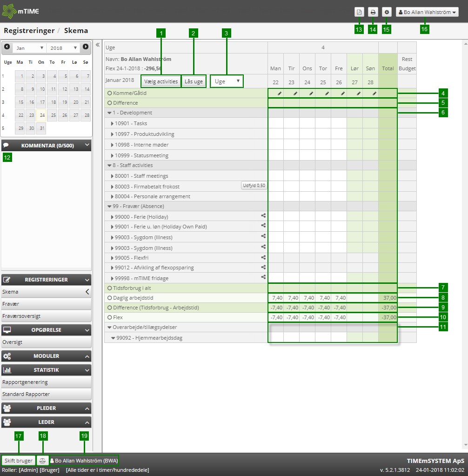The image size is (468, 476).
Task: Toggle the Daglig arbejdstid row circle
Action: (x=110, y=297)
